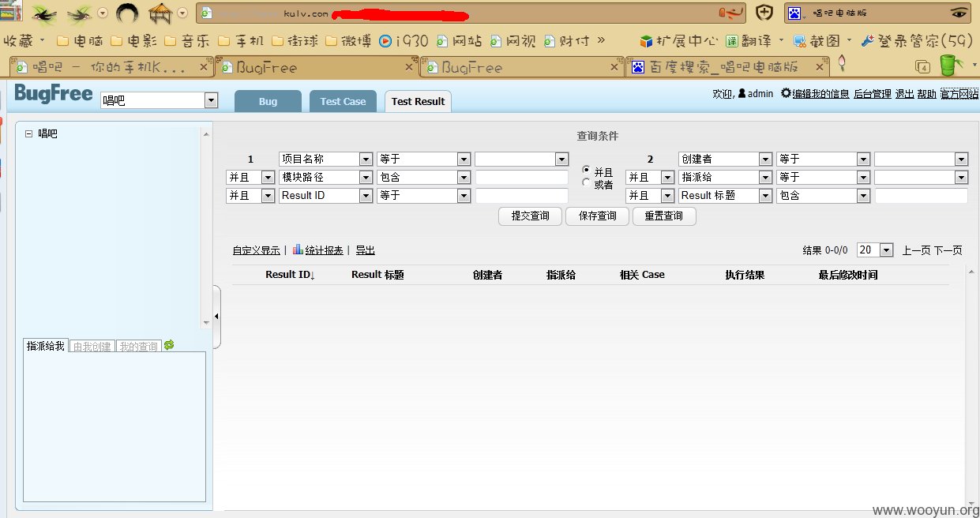Screen dimensions: 980x518
Task: Collapse the 唱吧 tree node
Action: click(x=29, y=133)
